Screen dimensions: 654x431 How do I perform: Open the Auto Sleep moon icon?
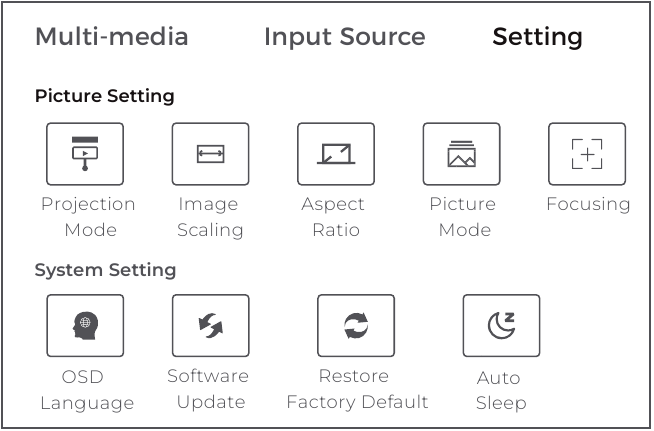501,326
